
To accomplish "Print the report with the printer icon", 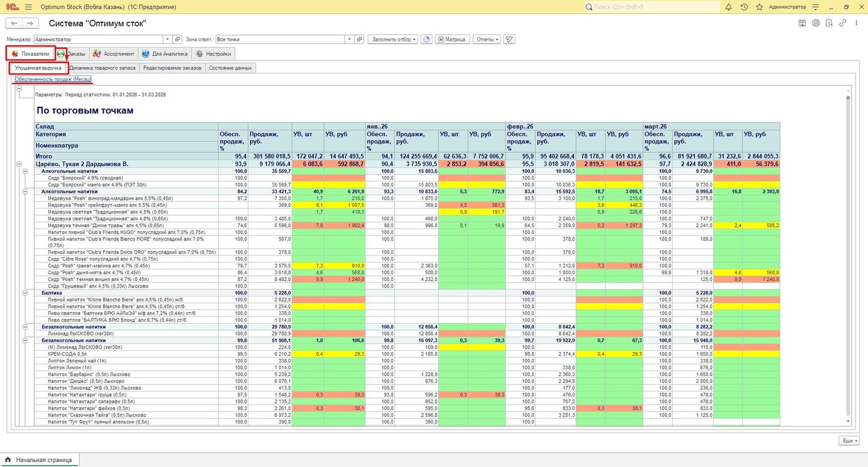I will [x=815, y=23].
